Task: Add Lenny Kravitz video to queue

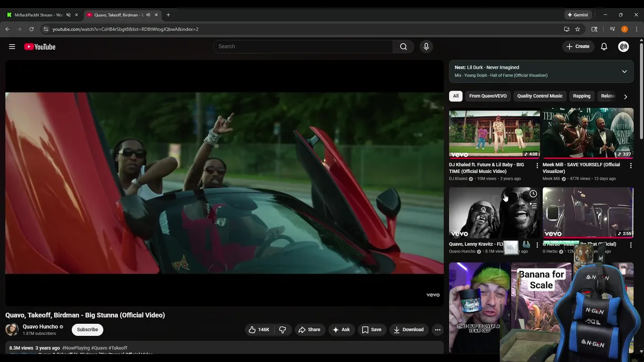Action: coord(533,205)
